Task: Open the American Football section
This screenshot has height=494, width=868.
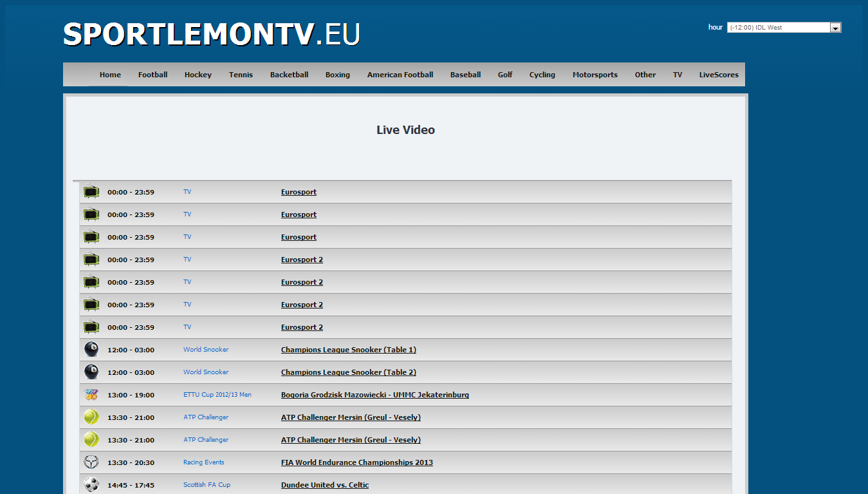Action: [x=400, y=75]
